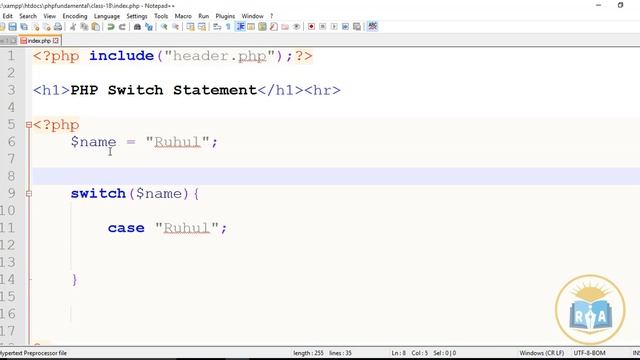Open the Window menu
Viewport: 640px width, 360px height.
pyautogui.click(x=252, y=16)
